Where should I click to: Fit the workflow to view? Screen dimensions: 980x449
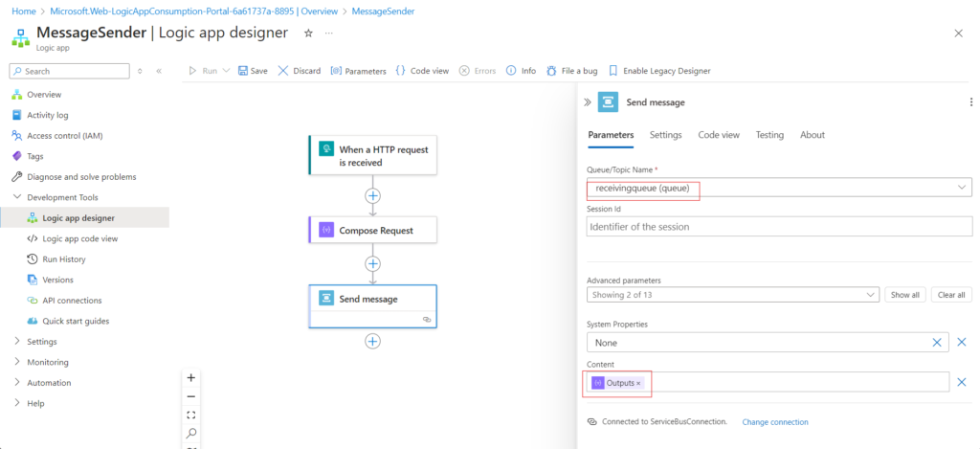pos(191,415)
